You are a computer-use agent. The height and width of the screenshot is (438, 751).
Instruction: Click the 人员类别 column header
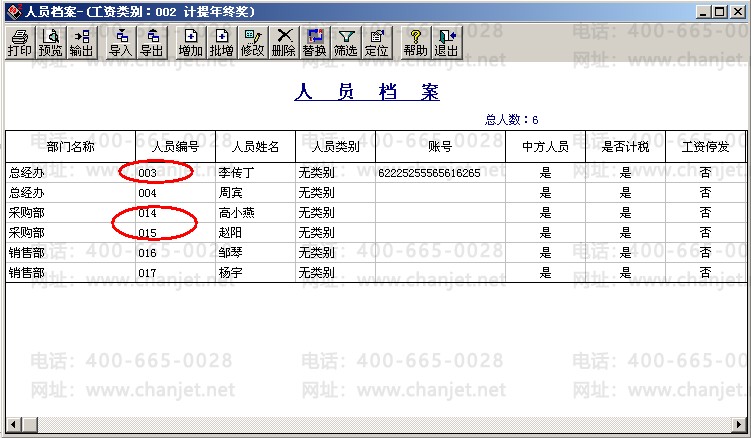[x=335, y=147]
